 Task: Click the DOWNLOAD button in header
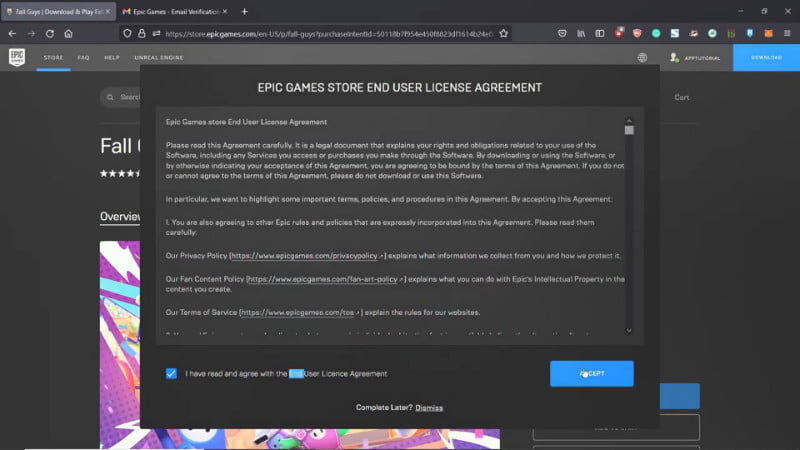(x=766, y=58)
